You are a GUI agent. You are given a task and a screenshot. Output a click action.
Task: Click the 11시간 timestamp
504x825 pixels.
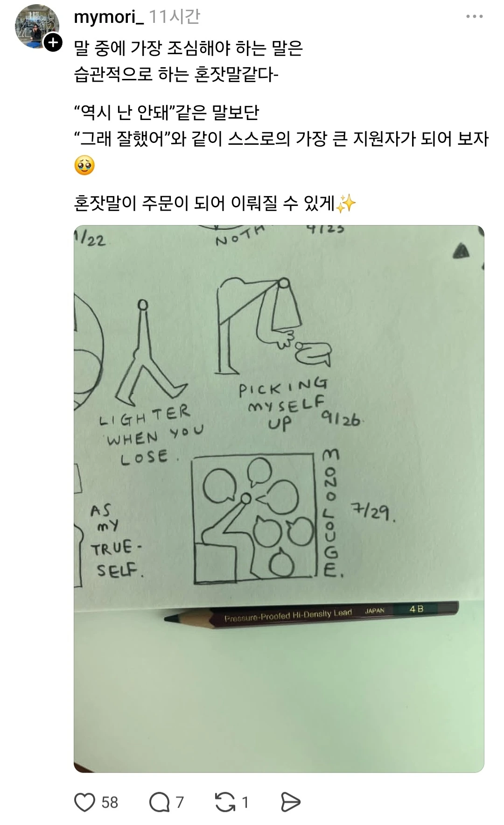(x=175, y=17)
